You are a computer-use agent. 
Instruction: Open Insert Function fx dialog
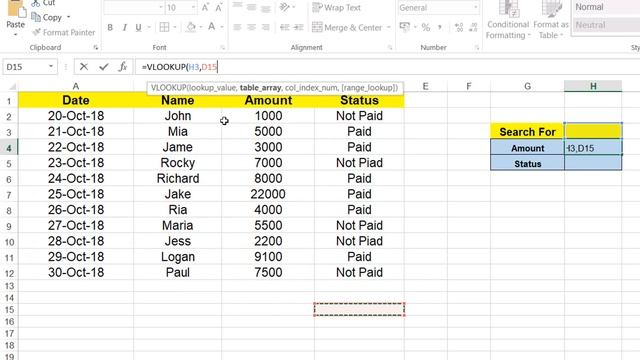coord(122,67)
